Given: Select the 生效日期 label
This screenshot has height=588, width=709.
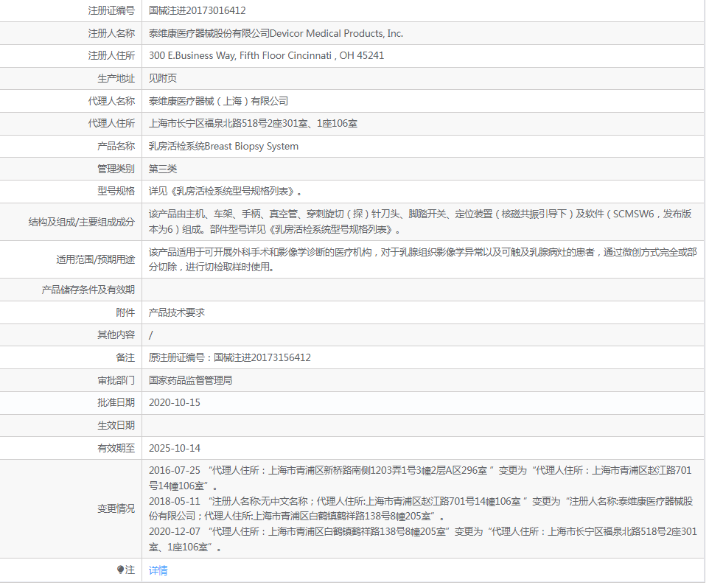Looking at the screenshot, I should [116, 425].
